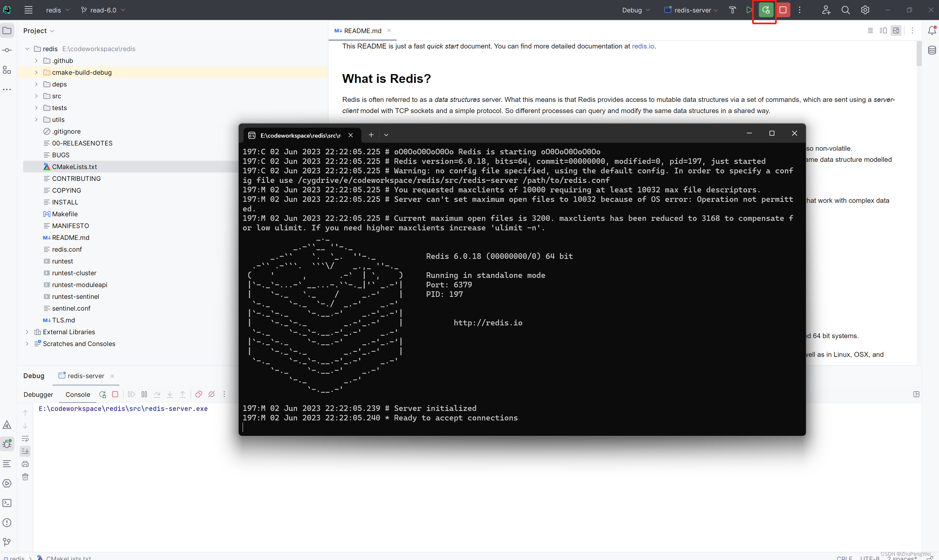Open debug toolbar more options kebab
This screenshot has width=939, height=560.
(x=224, y=394)
